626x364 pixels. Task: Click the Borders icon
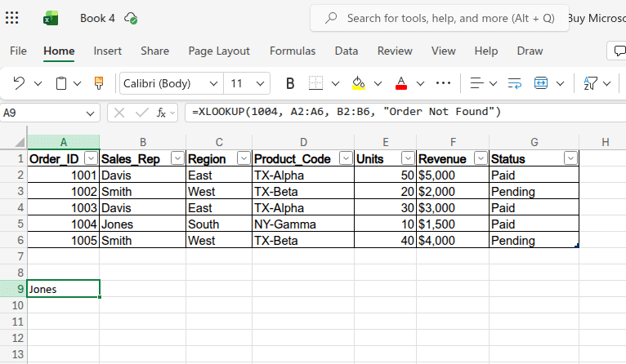[315, 83]
